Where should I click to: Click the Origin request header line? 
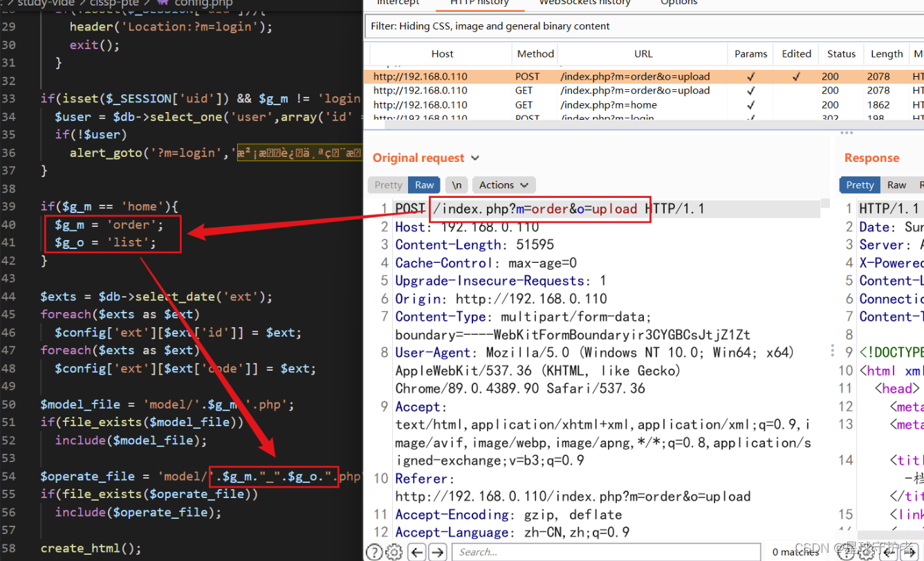pos(501,299)
